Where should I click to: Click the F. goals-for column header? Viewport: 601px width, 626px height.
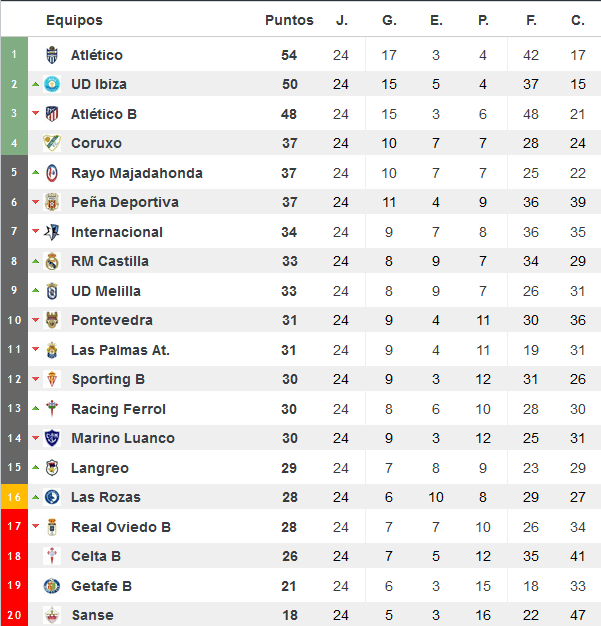(531, 20)
